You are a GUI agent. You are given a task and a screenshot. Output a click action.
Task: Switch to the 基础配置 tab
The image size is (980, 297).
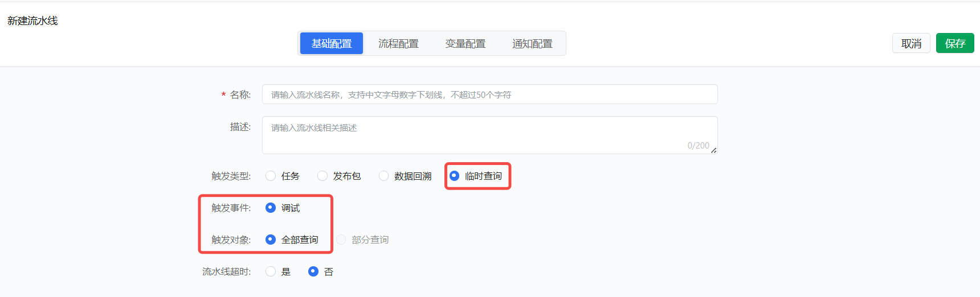pos(332,43)
